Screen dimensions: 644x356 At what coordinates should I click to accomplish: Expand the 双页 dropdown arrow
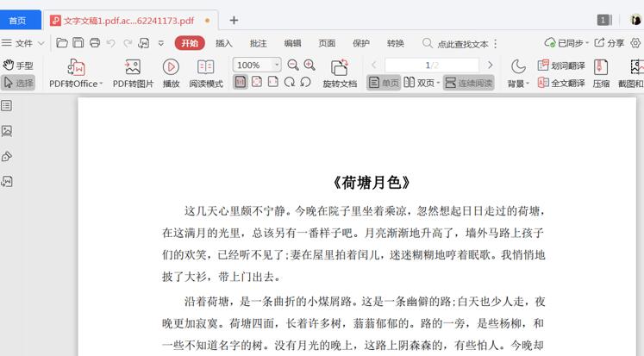(438, 84)
